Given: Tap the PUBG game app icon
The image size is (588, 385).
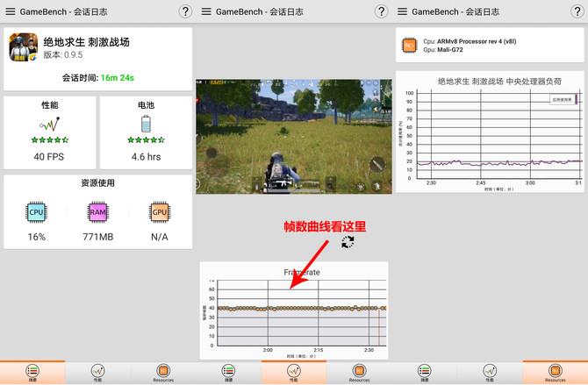Looking at the screenshot, I should [23, 47].
